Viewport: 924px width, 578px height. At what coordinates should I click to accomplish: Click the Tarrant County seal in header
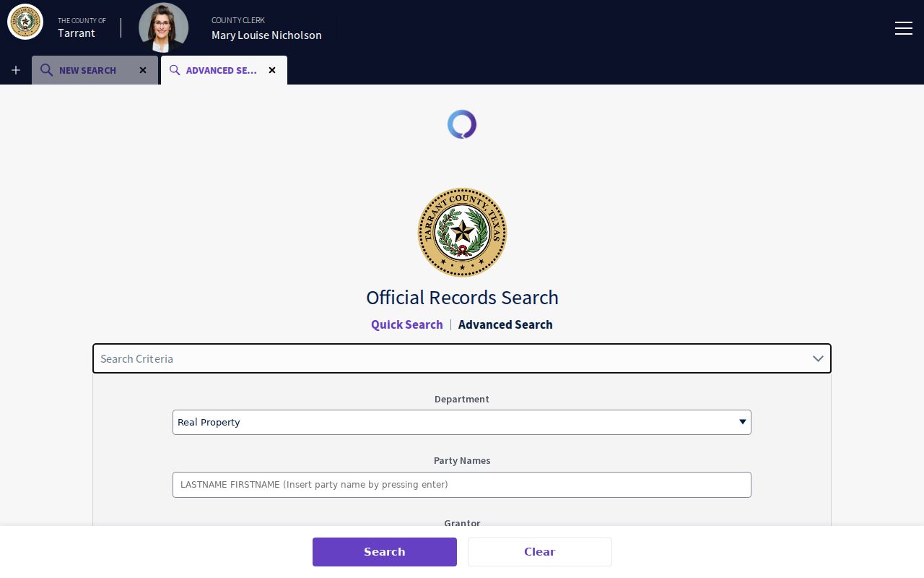point(25,22)
